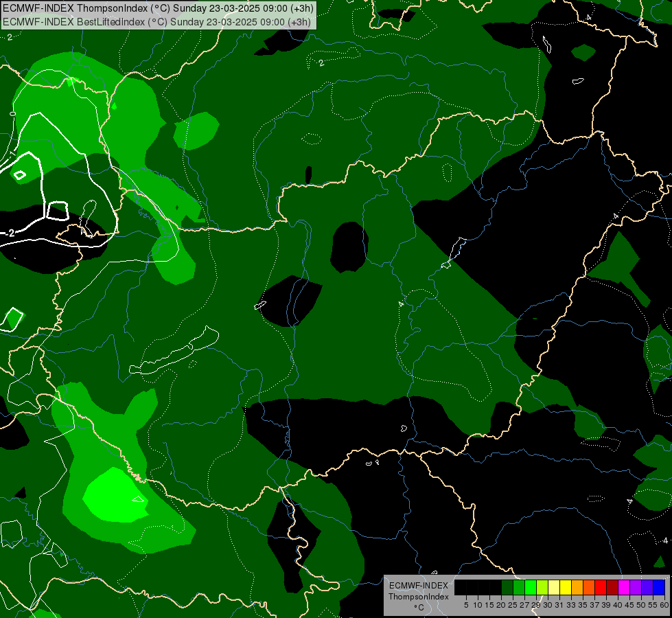Click legend tick label 25
672x618 pixels.
(x=513, y=605)
